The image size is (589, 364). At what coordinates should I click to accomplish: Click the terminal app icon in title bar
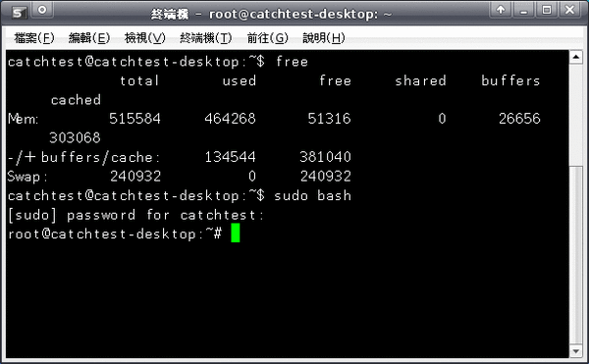click(x=20, y=13)
